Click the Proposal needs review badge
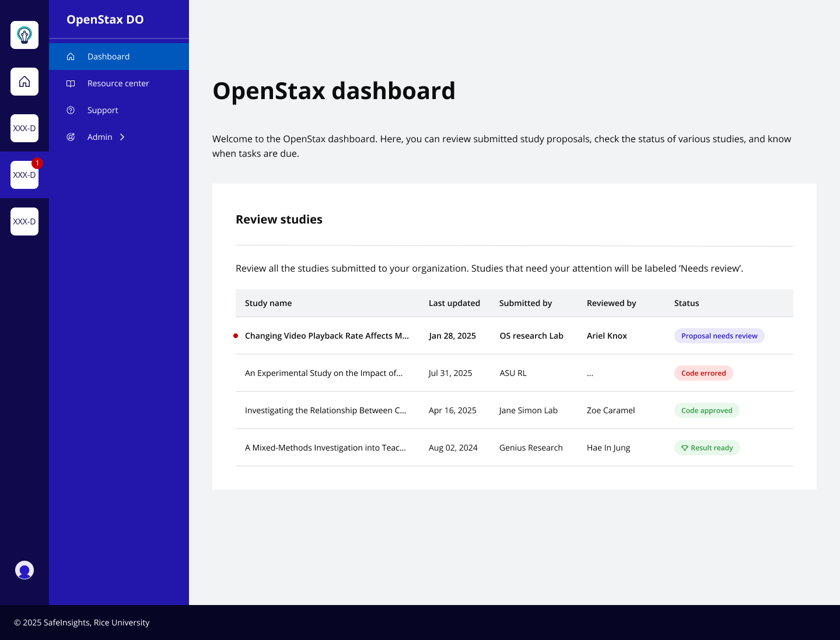 (x=719, y=336)
